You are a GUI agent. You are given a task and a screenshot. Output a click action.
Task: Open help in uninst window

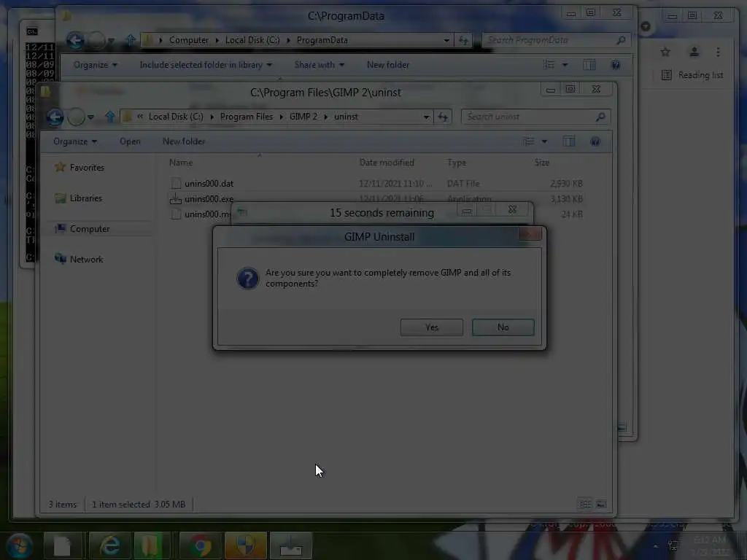[595, 141]
